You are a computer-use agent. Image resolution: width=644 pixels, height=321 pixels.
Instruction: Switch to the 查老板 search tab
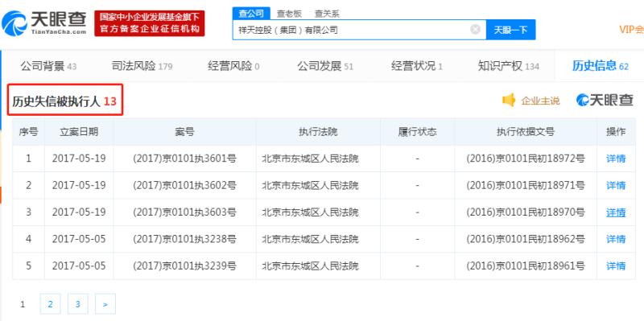point(289,14)
